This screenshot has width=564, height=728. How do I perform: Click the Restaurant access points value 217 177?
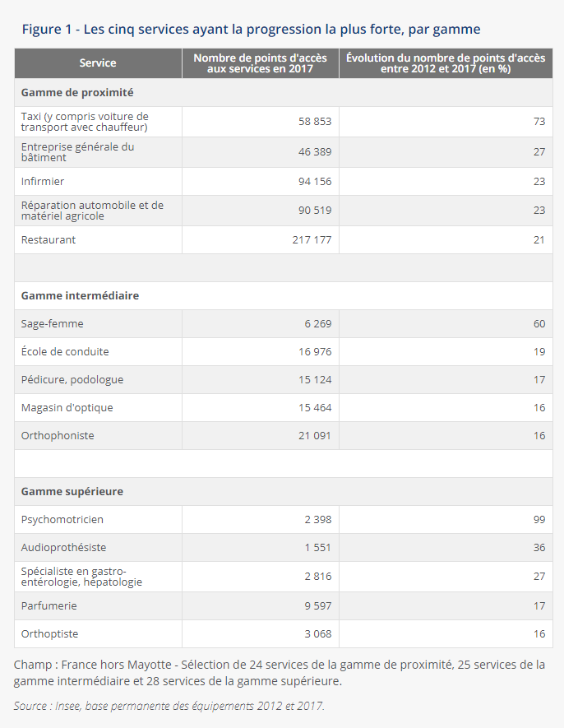pyautogui.click(x=312, y=240)
